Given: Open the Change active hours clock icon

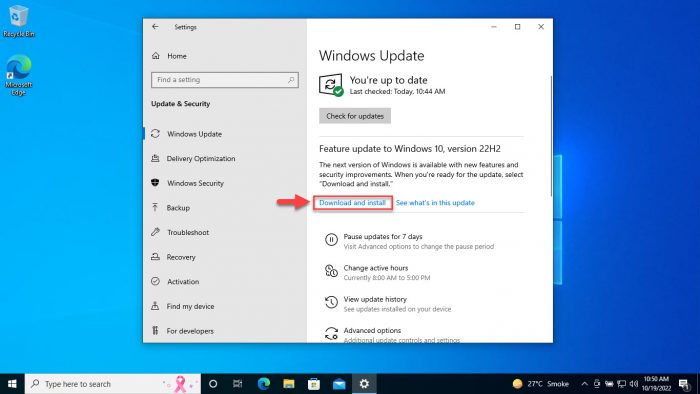Looking at the screenshot, I should pyautogui.click(x=331, y=271).
